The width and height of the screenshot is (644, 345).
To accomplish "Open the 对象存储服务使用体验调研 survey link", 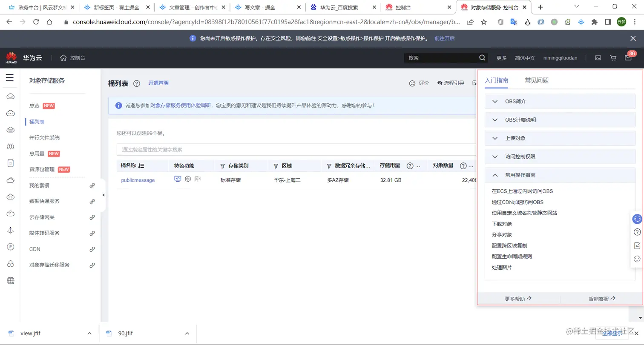I will (x=181, y=105).
